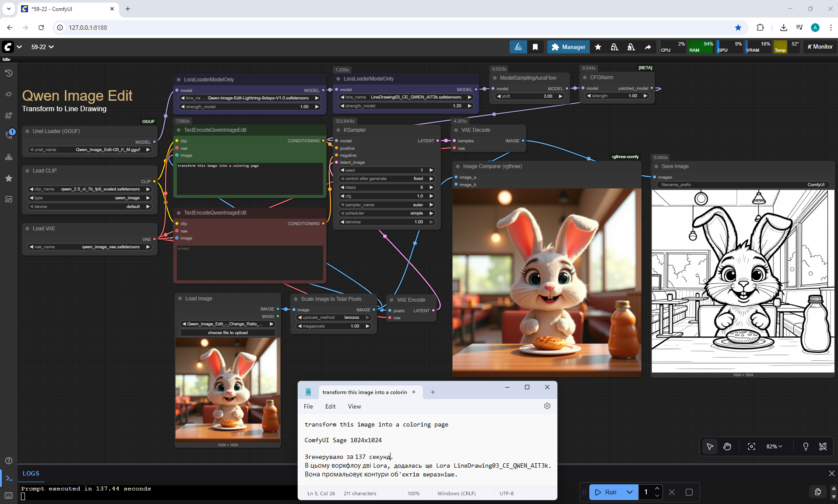The height and width of the screenshot is (504, 838).
Task: Open the node tree hierarchy sidebar icon
Action: (8, 157)
